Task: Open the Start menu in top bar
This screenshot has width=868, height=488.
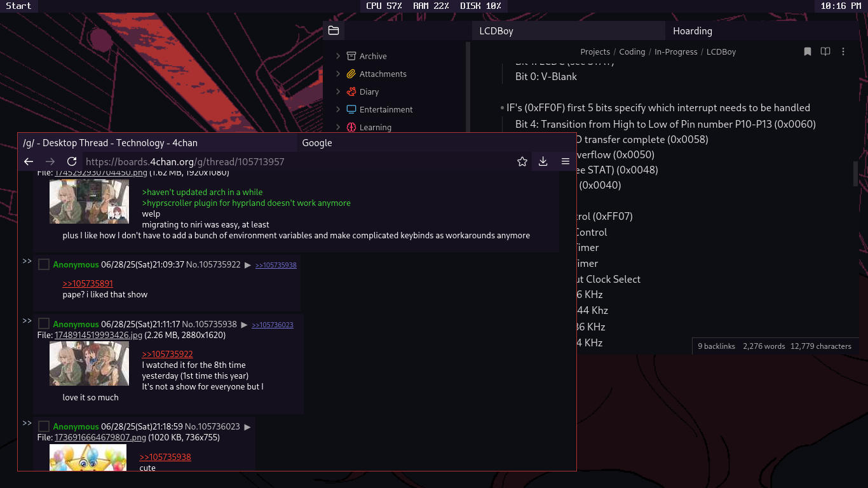Action: coord(18,6)
